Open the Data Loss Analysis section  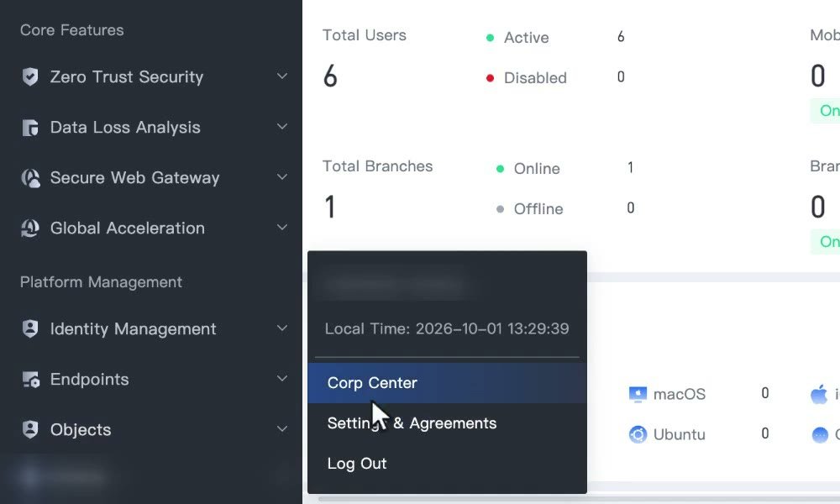153,128
